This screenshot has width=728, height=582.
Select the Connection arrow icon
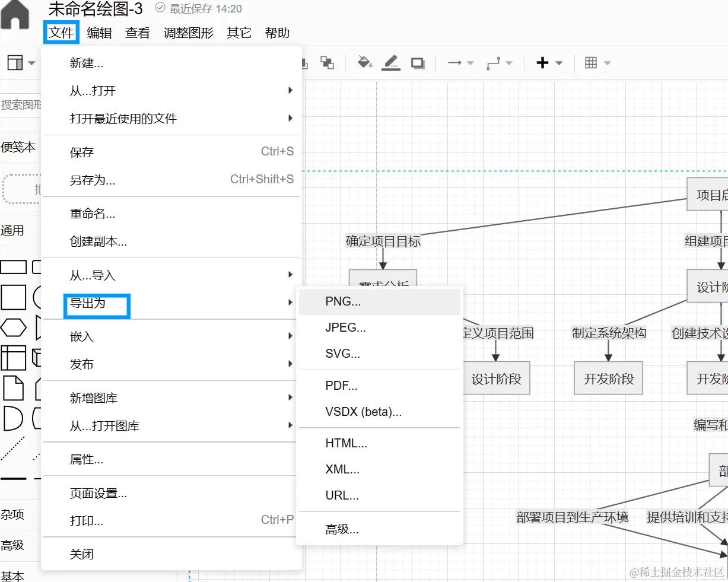point(456,62)
